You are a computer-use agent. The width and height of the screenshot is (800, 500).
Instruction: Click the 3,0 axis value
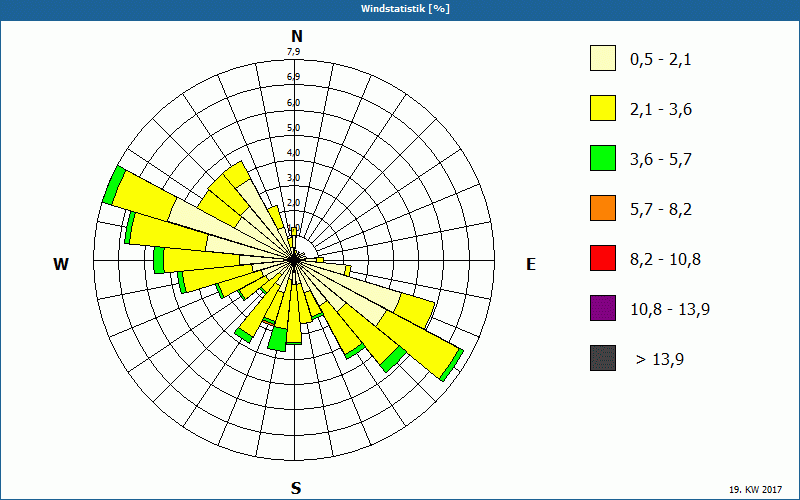[293, 178]
